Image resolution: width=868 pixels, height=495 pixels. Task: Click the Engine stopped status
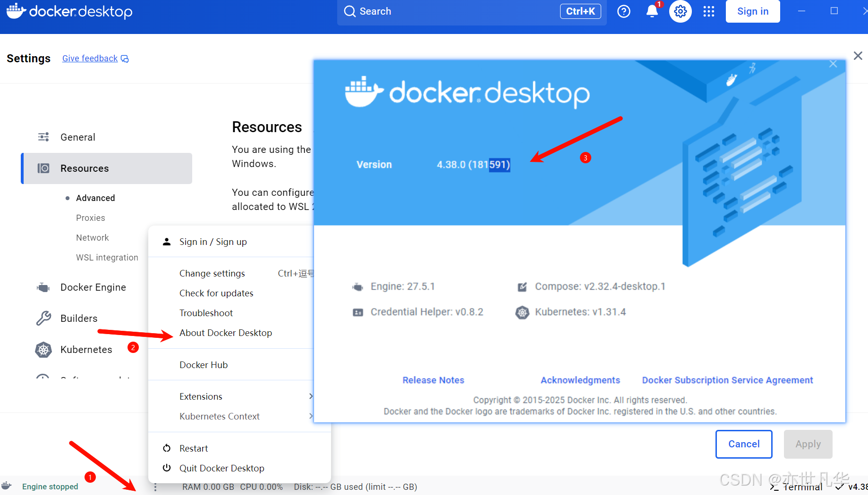click(x=50, y=487)
